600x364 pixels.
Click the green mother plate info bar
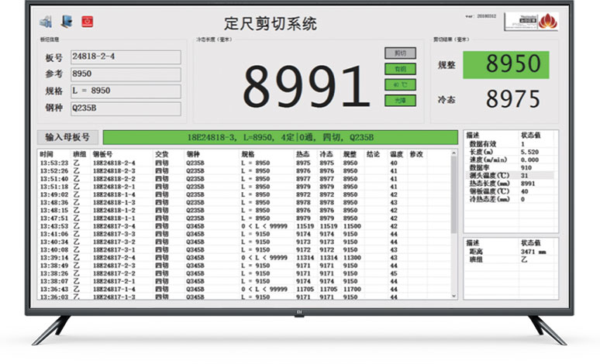click(280, 137)
